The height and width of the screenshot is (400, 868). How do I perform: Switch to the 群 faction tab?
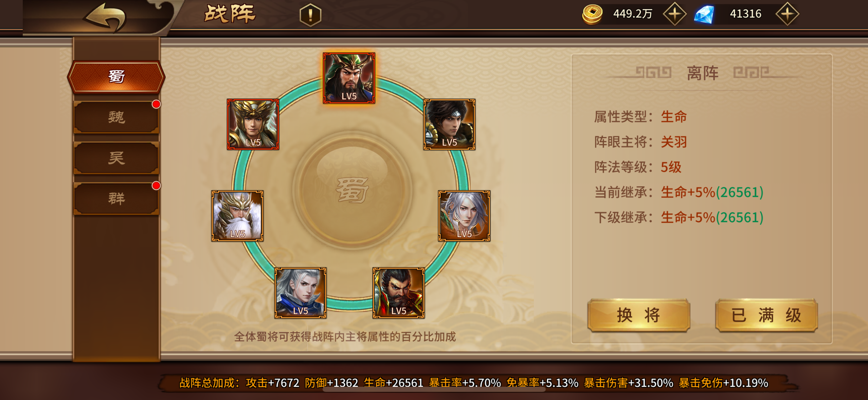click(116, 199)
